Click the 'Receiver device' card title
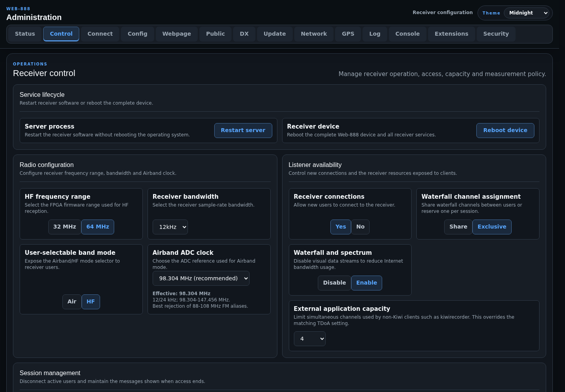 click(313, 127)
